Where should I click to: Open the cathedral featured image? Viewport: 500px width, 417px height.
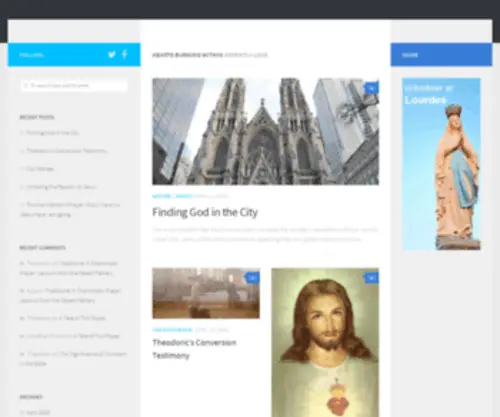point(265,131)
